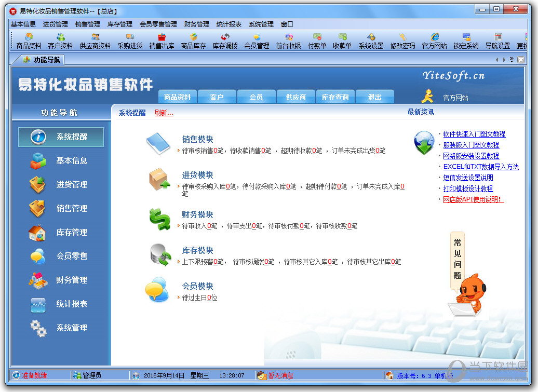Select 进货管理 in navigation sidebar
538x392 pixels.
(61, 184)
